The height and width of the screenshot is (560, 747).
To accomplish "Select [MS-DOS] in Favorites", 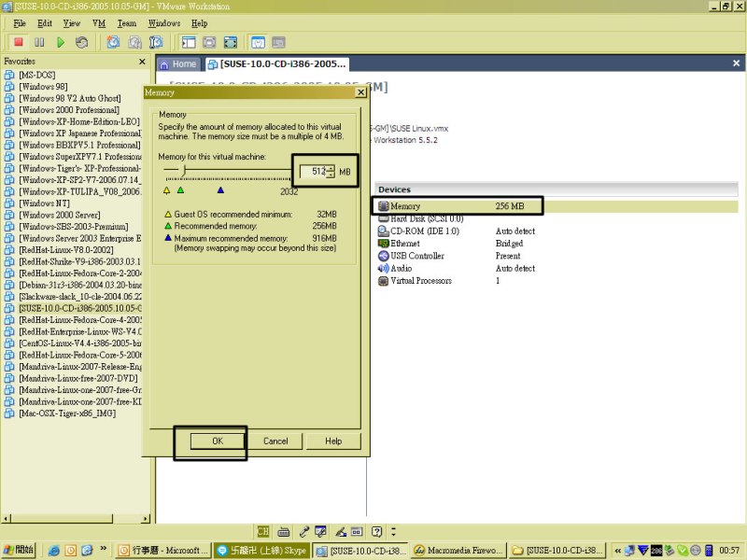I will tap(36, 75).
